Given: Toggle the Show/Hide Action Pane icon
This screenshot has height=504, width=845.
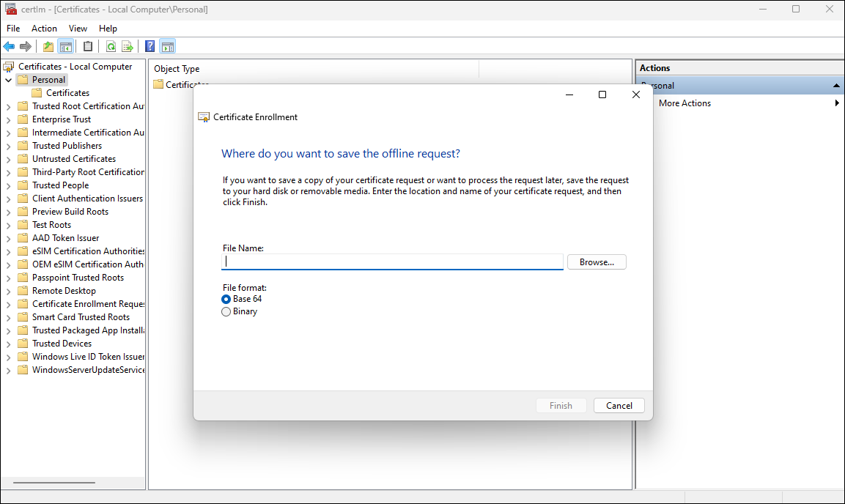Looking at the screenshot, I should 167,45.
